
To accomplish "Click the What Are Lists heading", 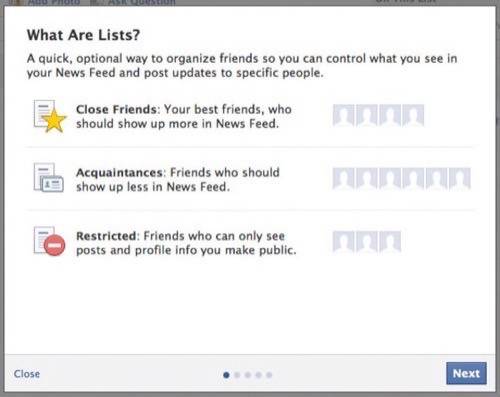I will pos(83,35).
